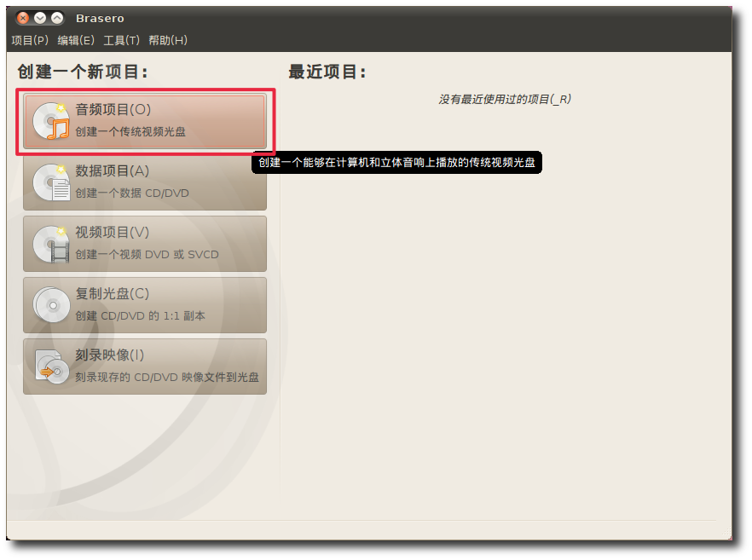Choose 复制光盘(C) to copy a disc
The height and width of the screenshot is (560, 752).
click(145, 305)
